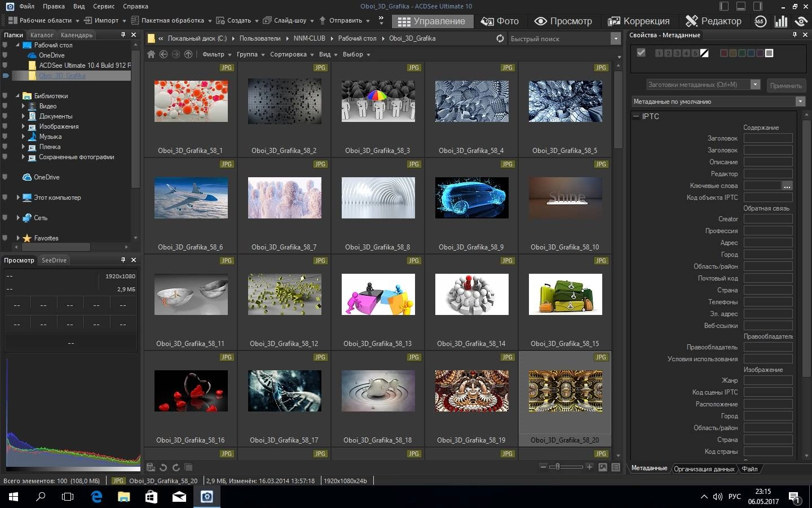
Task: Rotate image right icon in bottom toolbar
Action: click(x=176, y=467)
